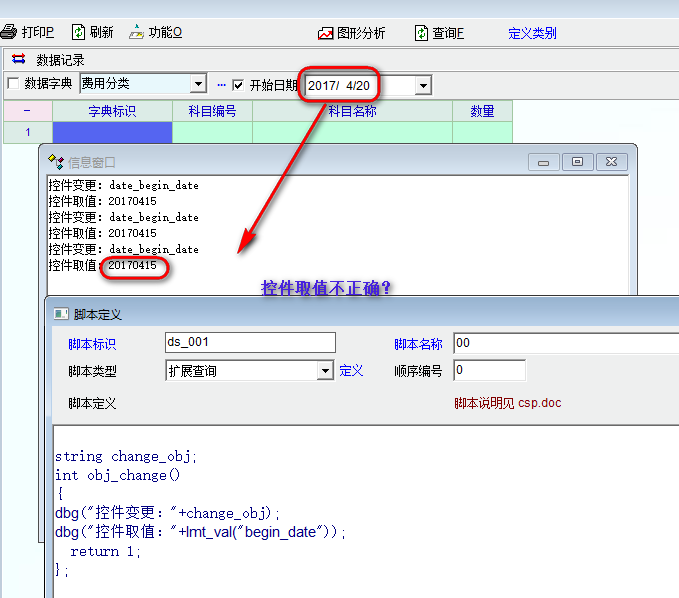
Task: Click the 信息窗口 title bar icon
Action: (x=56, y=161)
